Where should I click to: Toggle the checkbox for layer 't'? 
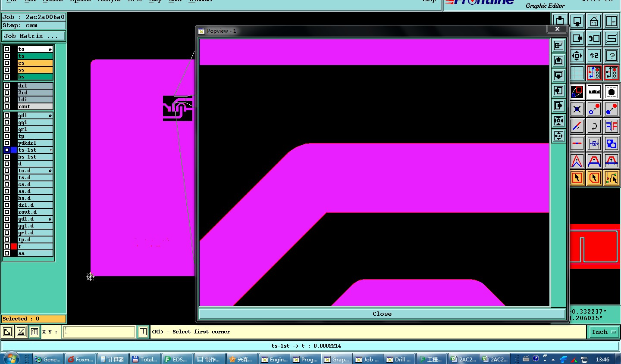pos(7,246)
